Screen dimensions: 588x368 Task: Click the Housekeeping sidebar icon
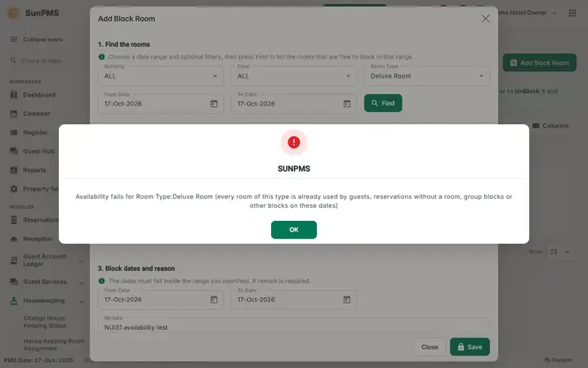pyautogui.click(x=14, y=300)
